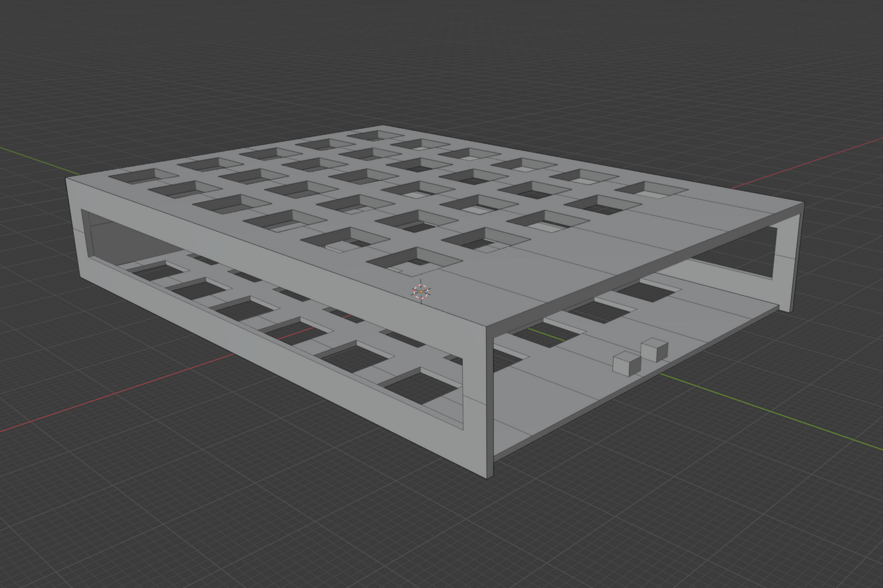Image resolution: width=883 pixels, height=588 pixels.
Task: Select the left small cube inside the enclosure
Action: [x=626, y=363]
